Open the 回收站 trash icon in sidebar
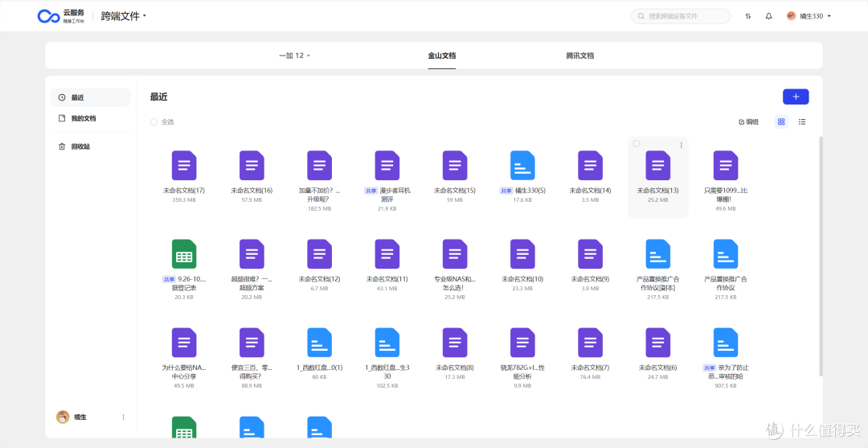Screen dimensions: 868x448 [62, 146]
